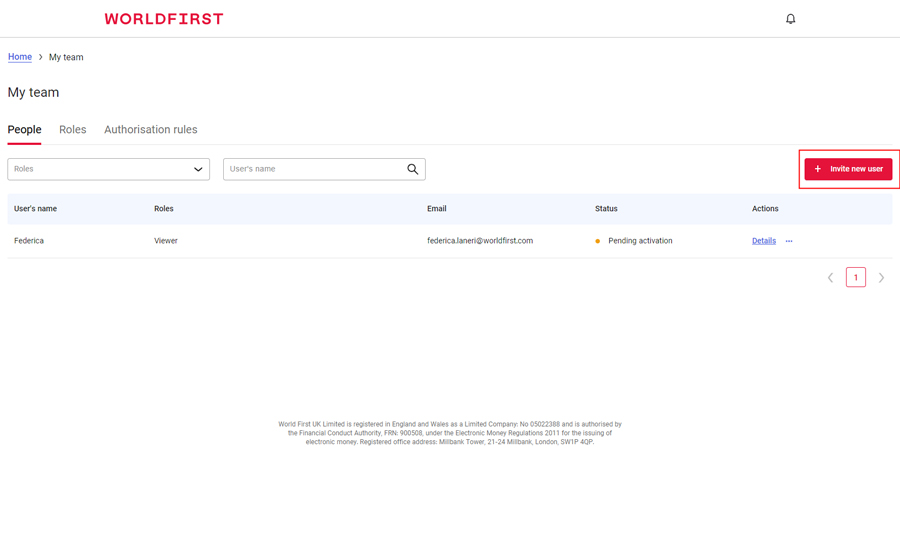Switch to the People tab
The height and width of the screenshot is (536, 900).
[25, 130]
